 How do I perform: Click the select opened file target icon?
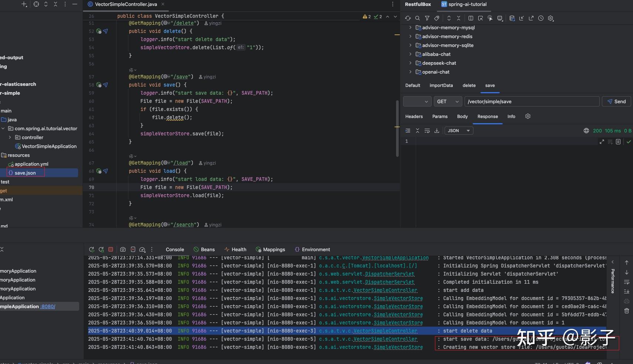click(x=36, y=4)
